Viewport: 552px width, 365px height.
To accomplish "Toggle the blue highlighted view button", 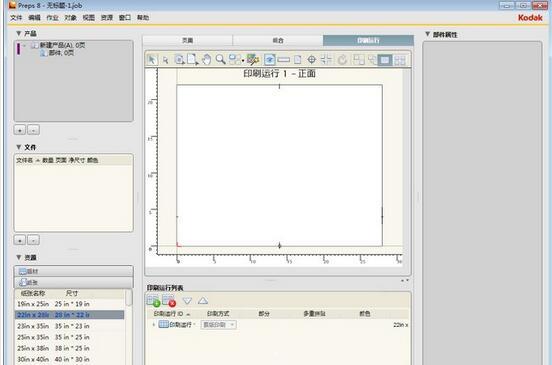I will 270,59.
